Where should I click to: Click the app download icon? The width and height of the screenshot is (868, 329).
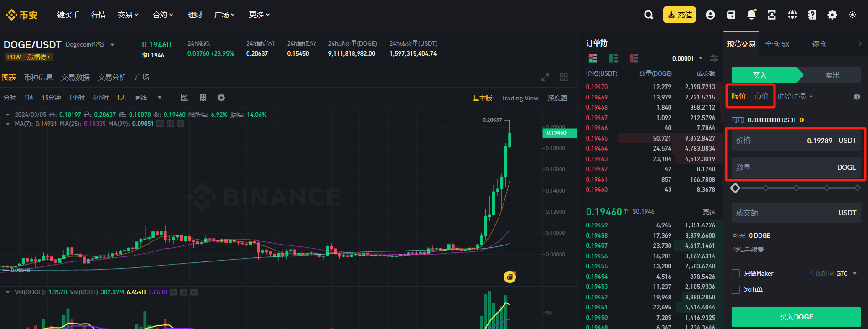[x=772, y=15]
